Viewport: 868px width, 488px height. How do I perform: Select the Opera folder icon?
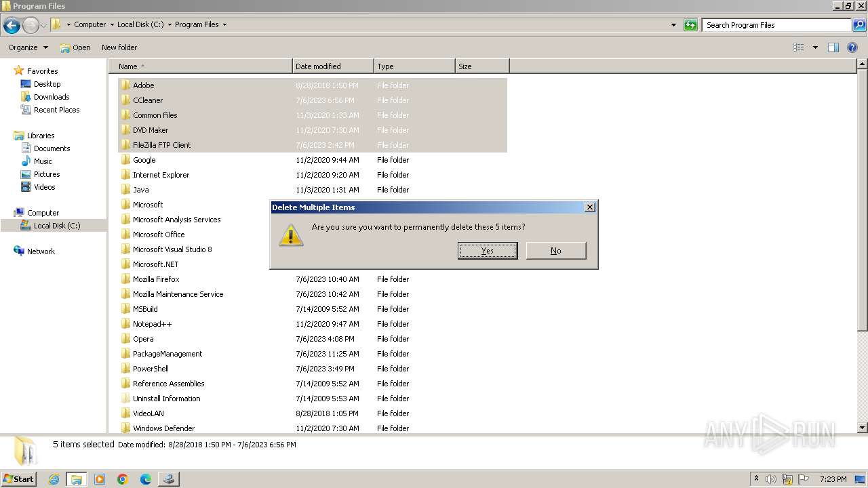point(125,339)
